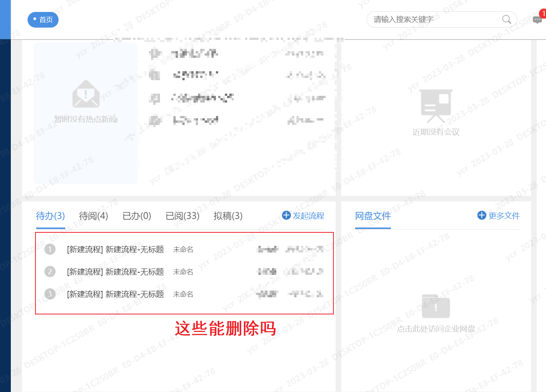Click the 网盘文件 section heading
546x392 pixels.
pyautogui.click(x=373, y=216)
